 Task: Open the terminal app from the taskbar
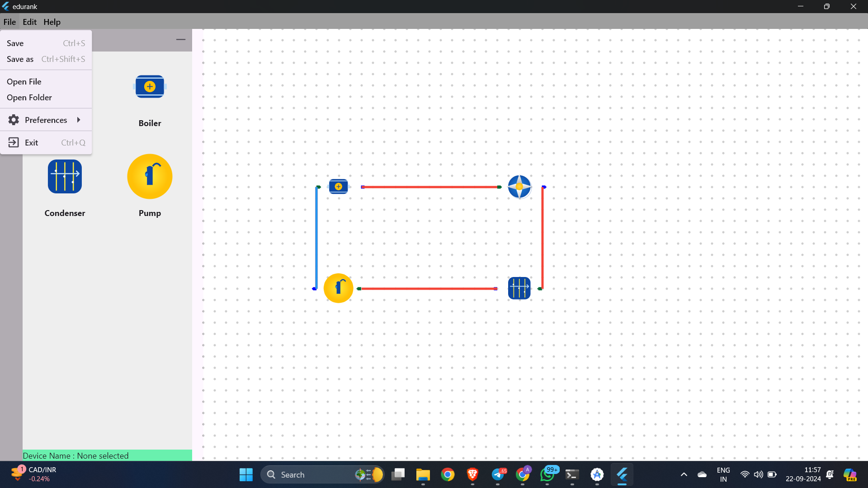click(572, 474)
